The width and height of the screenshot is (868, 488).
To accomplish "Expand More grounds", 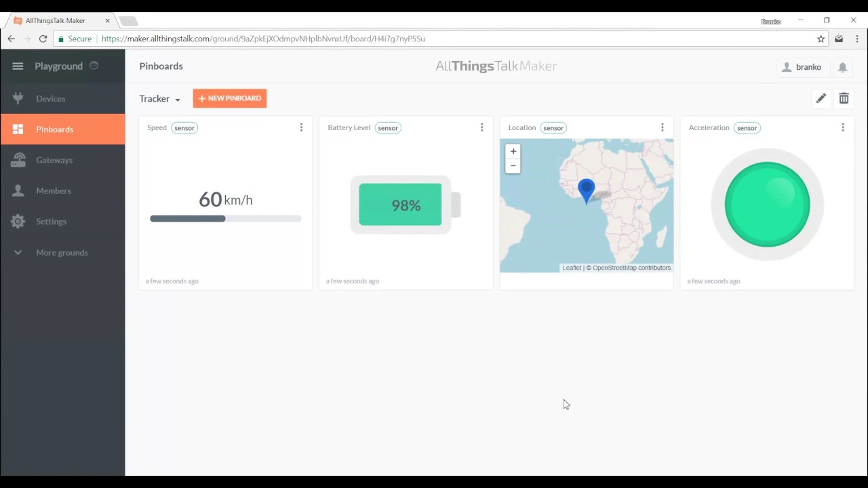I will (62, 252).
